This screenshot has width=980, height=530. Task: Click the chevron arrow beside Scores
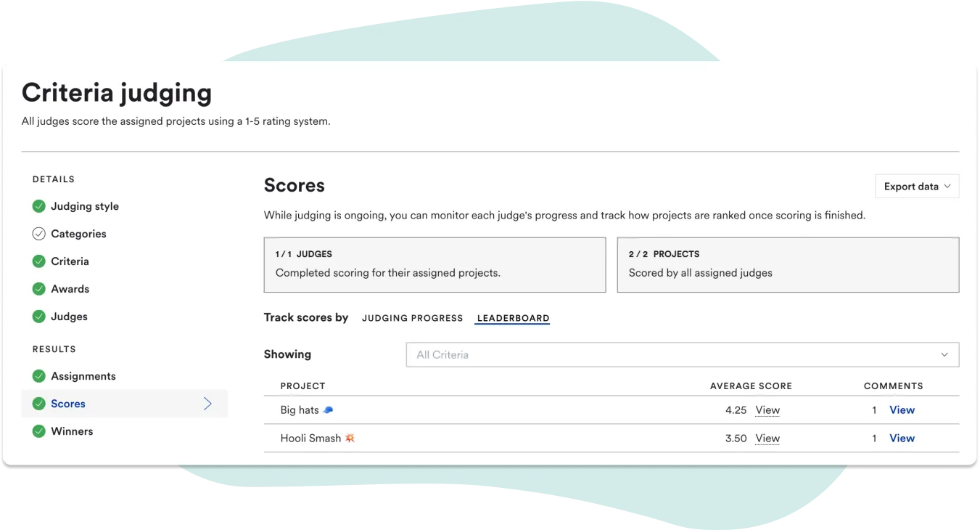[207, 404]
